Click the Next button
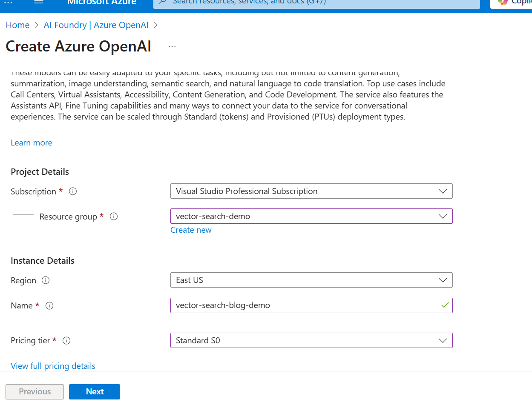Viewport: 532px width, 405px height. (x=95, y=392)
